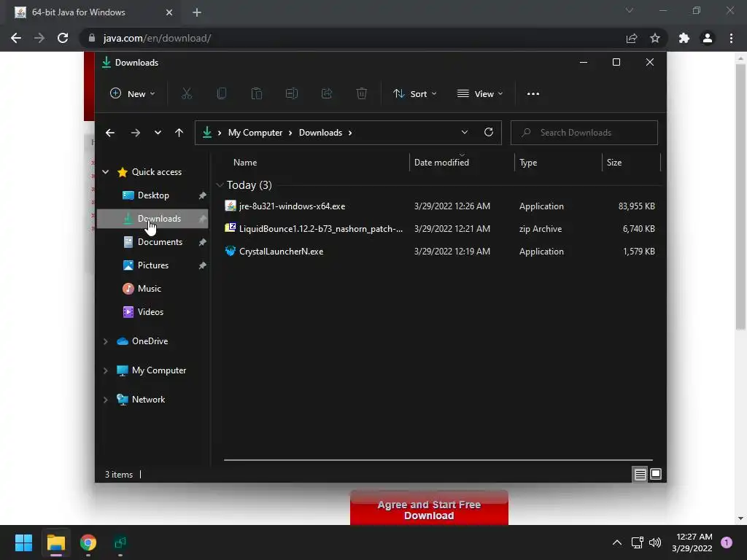
Task: Open Chrome three-dot menu
Action: click(731, 38)
